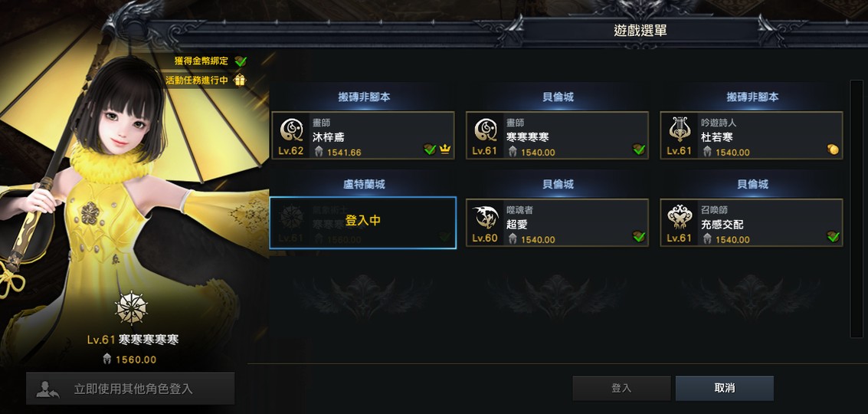Click the green checkmark on 超愛 card
The height and width of the screenshot is (414, 868).
pyautogui.click(x=640, y=237)
